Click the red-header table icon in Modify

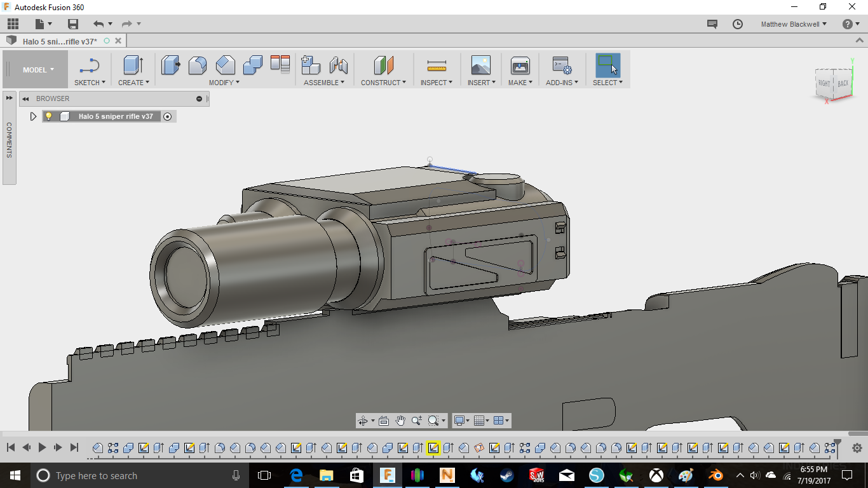click(280, 64)
